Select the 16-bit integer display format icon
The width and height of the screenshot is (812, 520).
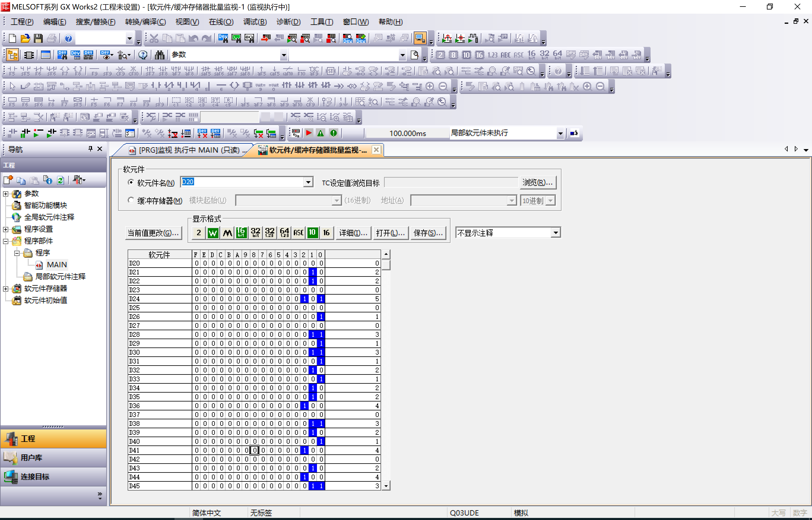[241, 233]
